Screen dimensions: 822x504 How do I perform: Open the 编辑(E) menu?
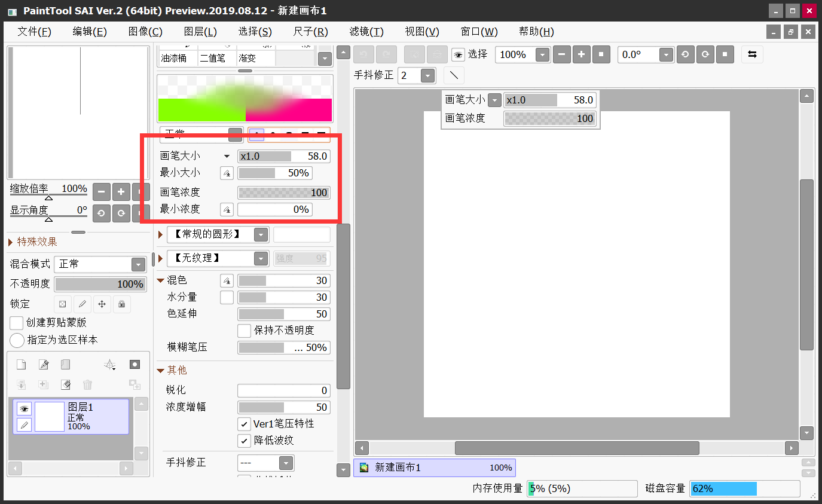click(x=90, y=32)
